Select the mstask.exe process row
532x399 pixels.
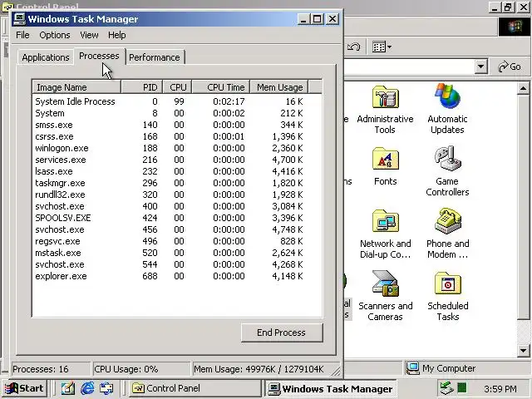pos(170,253)
